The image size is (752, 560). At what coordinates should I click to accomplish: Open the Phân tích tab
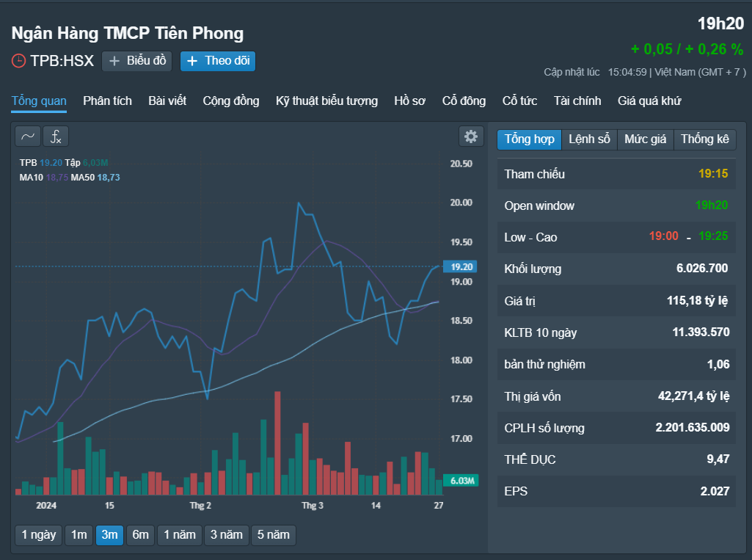pos(107,101)
